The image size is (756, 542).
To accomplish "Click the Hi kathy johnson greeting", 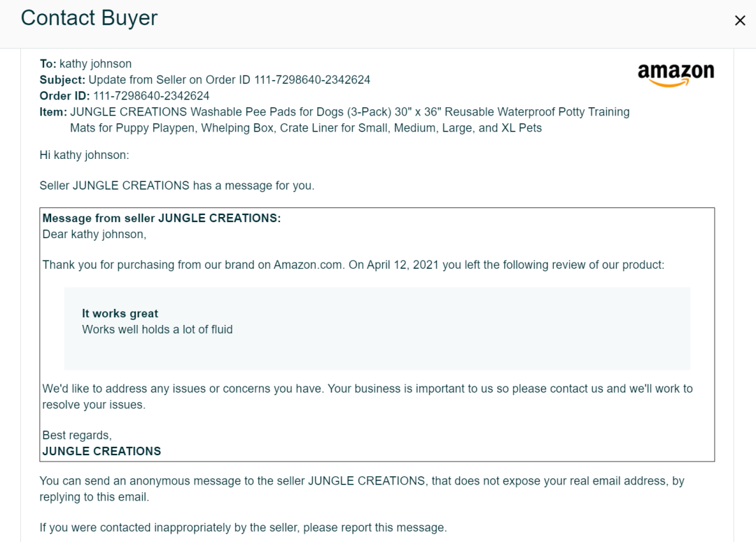I will tap(85, 155).
